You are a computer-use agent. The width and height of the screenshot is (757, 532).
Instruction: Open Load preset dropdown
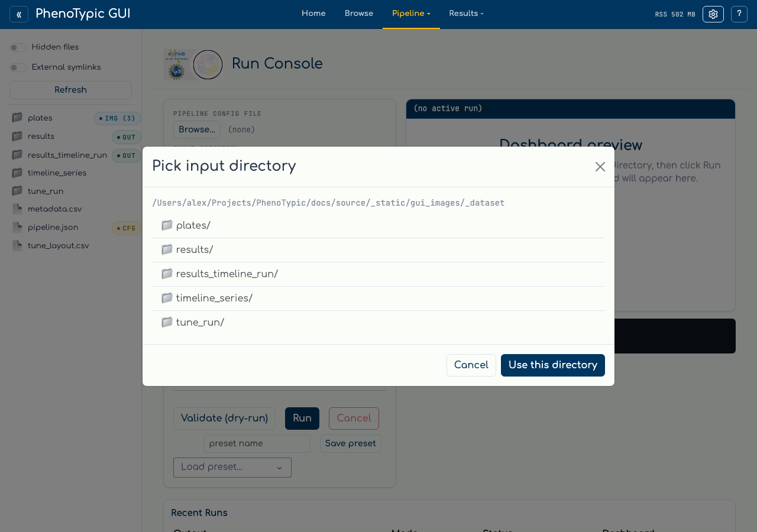(x=232, y=467)
